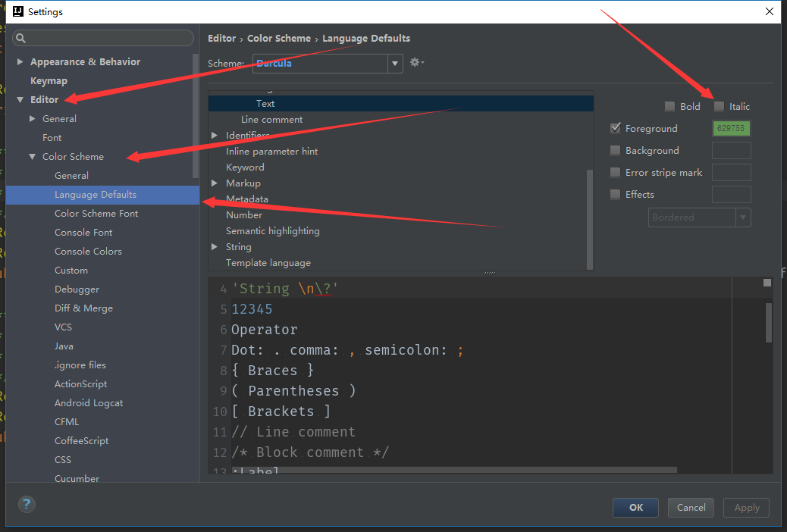Collapse the Color Scheme node
Image resolution: width=787 pixels, height=532 pixels.
pos(32,157)
